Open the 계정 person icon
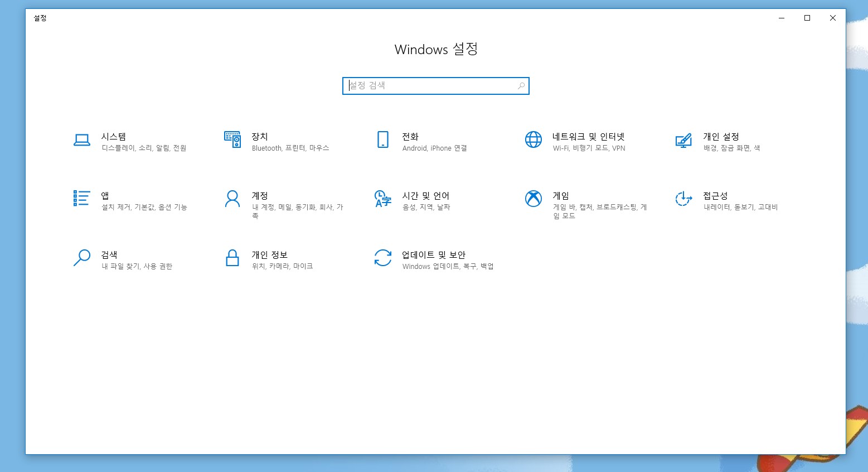Image resolution: width=868 pixels, height=472 pixels. pos(232,199)
